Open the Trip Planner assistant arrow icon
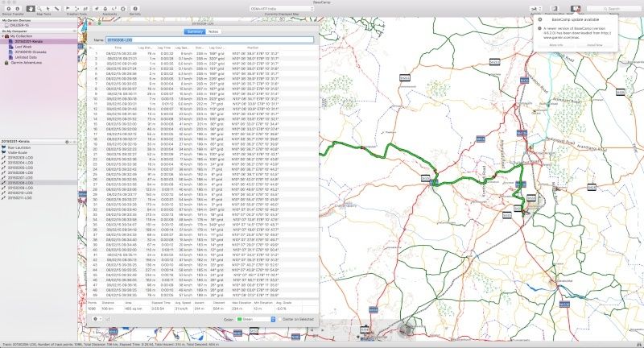The width and height of the screenshot is (644, 348). (x=97, y=8)
